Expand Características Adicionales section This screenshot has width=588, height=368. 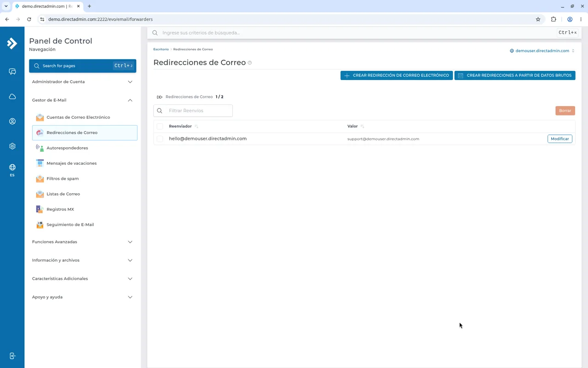(x=83, y=279)
